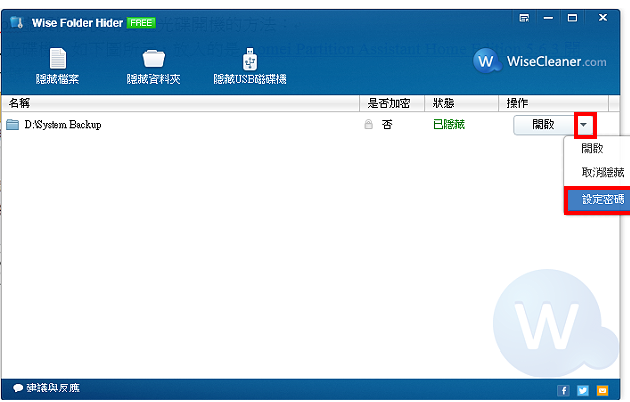This screenshot has width=630, height=402.
Task: Click the Hide Folder (隱藏資料夾) icon
Action: [153, 66]
